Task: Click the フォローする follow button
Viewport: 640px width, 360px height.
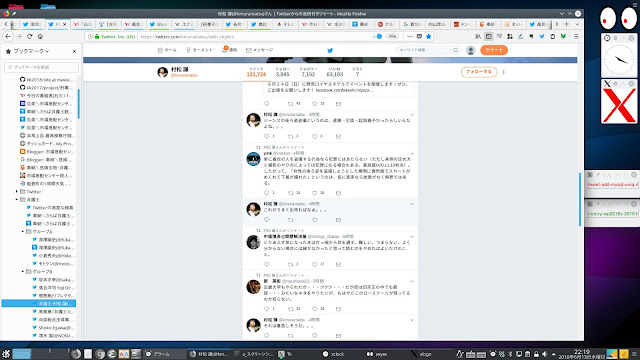Action: point(479,72)
